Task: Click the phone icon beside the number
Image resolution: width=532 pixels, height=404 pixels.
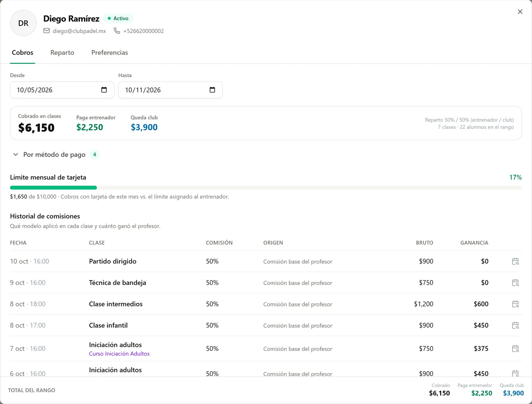Action: (x=117, y=31)
